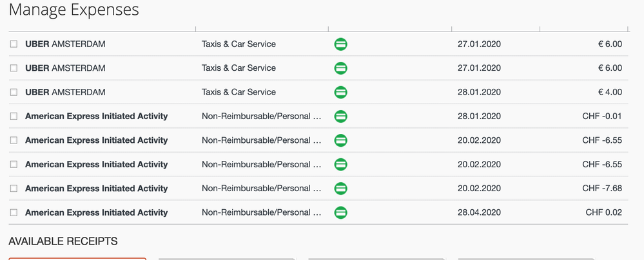This screenshot has height=260, width=644.
Task: Click the AVAILABLE RECEIPTS heading
Action: point(63,241)
